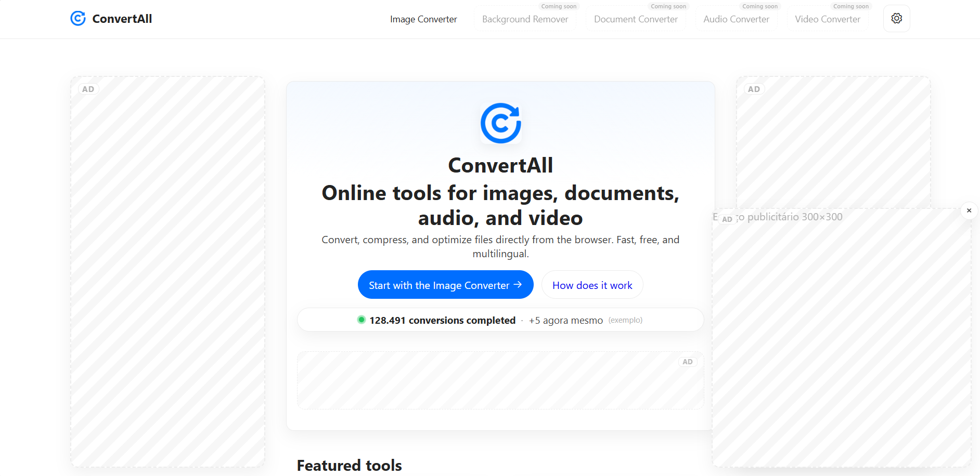Click the AD badge on the left sidebar placeholder
Screen dimensions: 980x476
pyautogui.click(x=87, y=88)
